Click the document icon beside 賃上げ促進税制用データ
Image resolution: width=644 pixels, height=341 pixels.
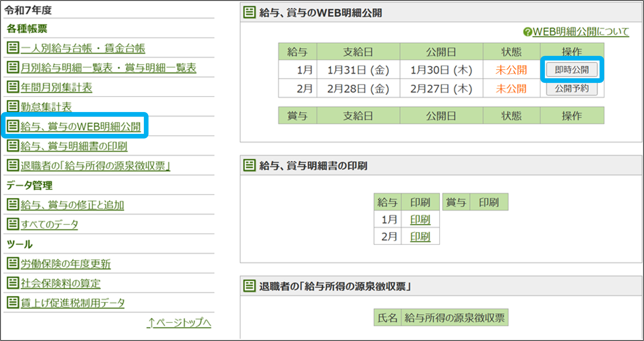click(13, 303)
